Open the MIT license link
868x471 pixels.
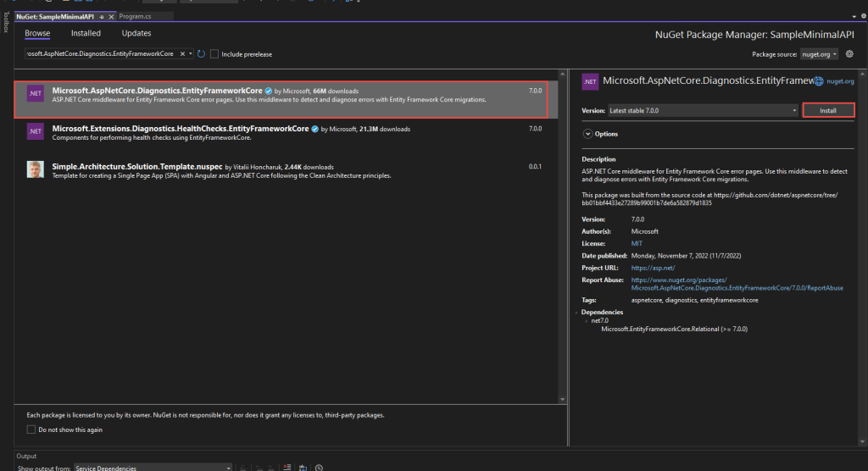tap(637, 243)
